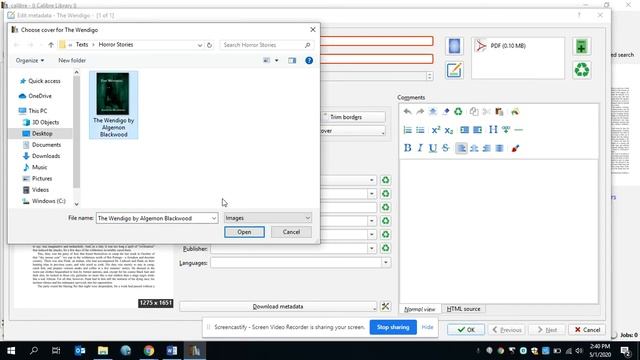Image resolution: width=640 pixels, height=360 pixels.
Task: Click the copy icon in Comments toolbar
Action: coord(473,111)
